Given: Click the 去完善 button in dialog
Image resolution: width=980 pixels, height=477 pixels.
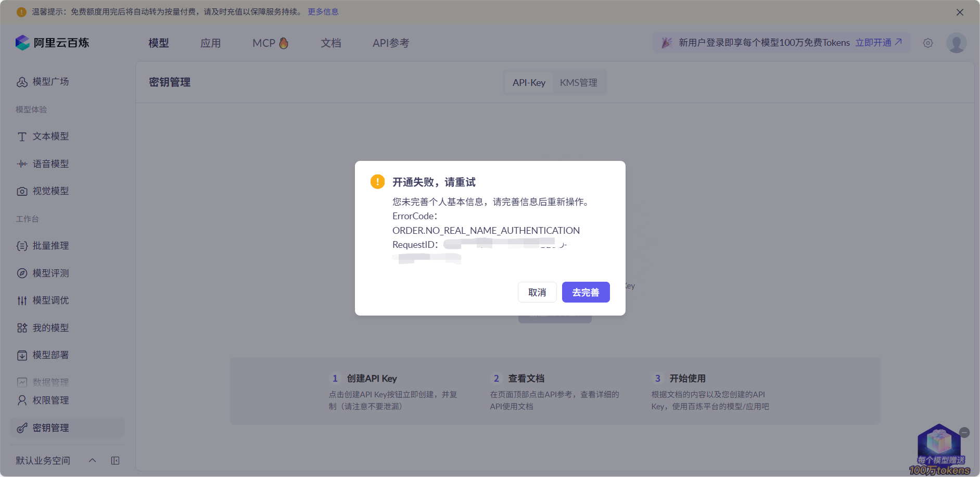Looking at the screenshot, I should pos(586,292).
